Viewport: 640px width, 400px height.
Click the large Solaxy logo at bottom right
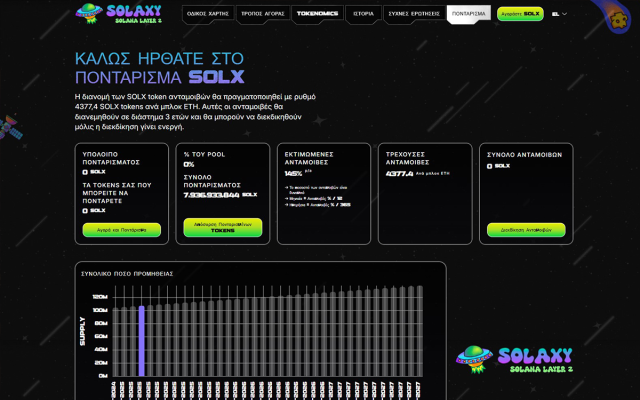[515, 360]
